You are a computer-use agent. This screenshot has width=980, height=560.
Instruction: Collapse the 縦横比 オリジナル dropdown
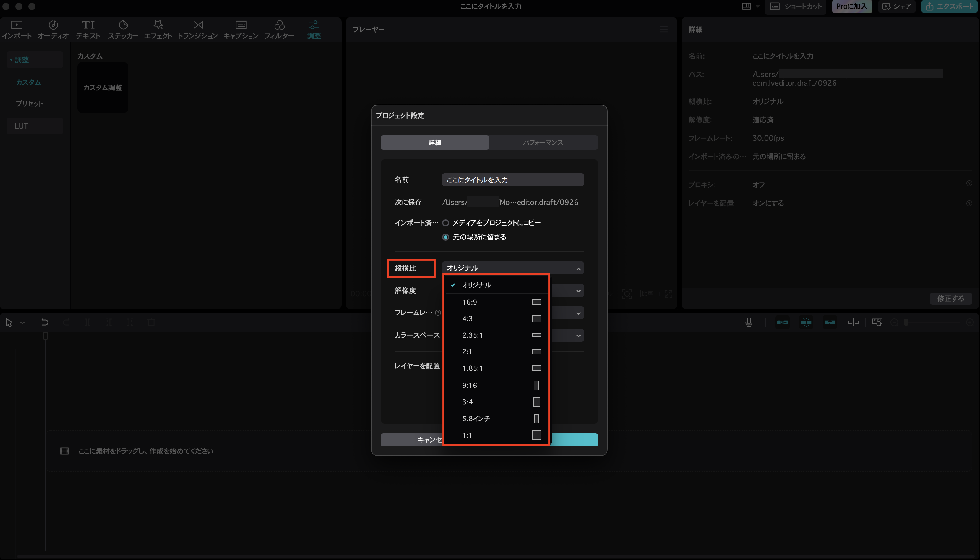pyautogui.click(x=513, y=268)
